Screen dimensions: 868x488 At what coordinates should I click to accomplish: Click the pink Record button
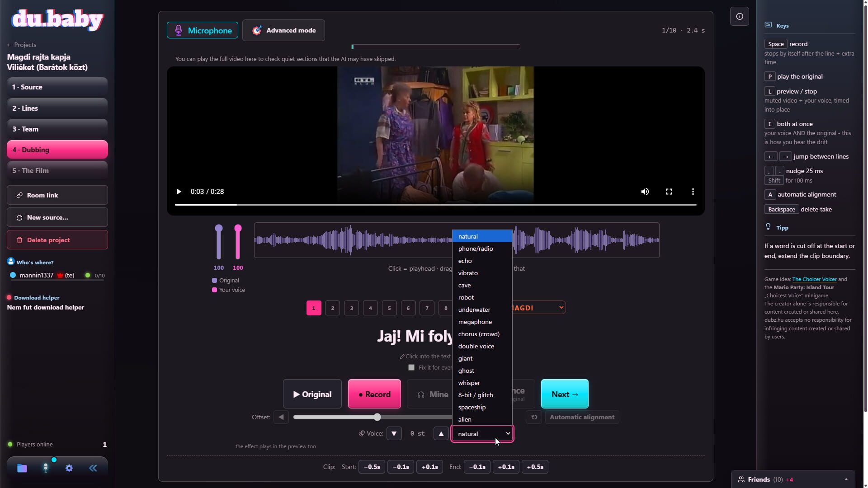point(374,394)
